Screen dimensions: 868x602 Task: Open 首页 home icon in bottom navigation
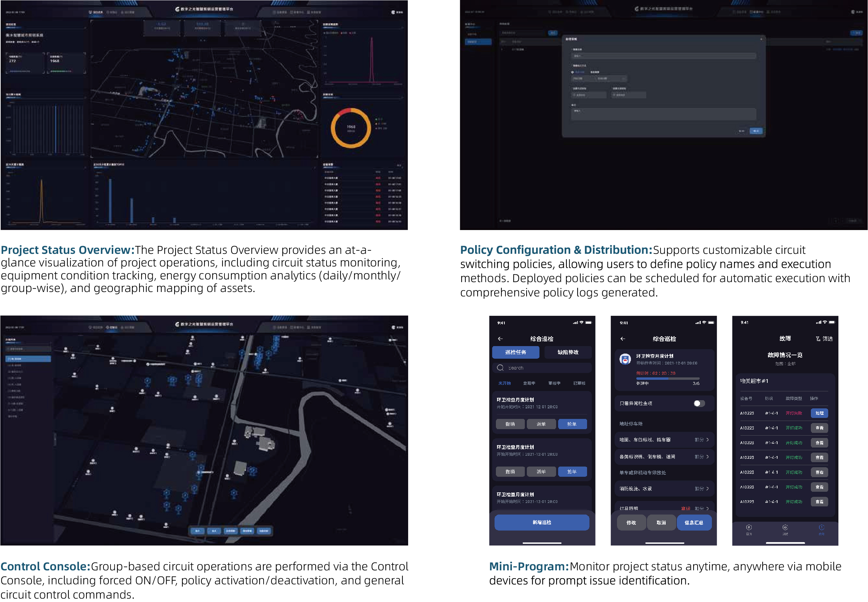(x=749, y=528)
